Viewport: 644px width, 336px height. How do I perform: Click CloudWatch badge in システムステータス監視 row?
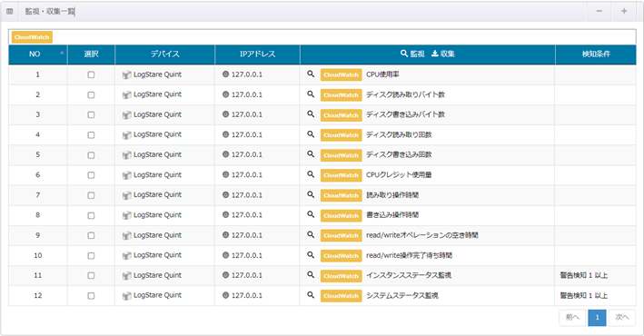(x=341, y=296)
